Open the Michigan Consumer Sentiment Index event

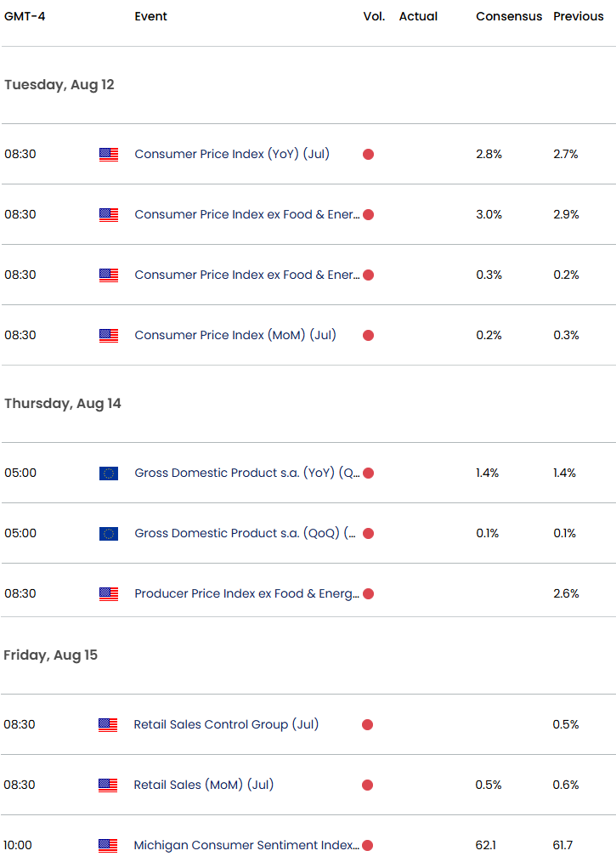tap(246, 846)
